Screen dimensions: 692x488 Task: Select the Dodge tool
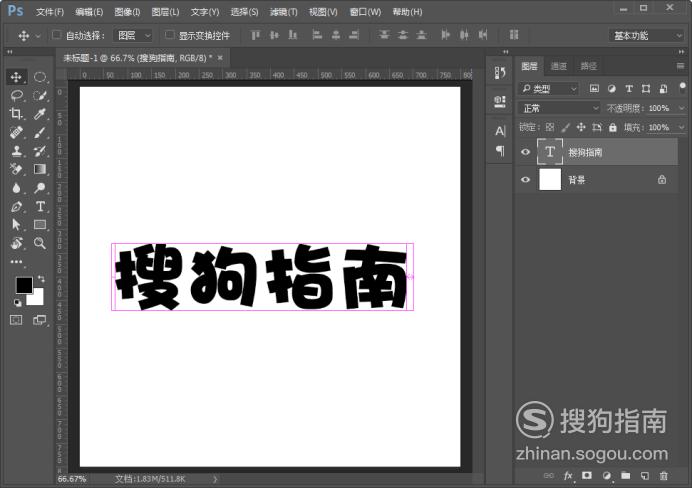[40, 188]
